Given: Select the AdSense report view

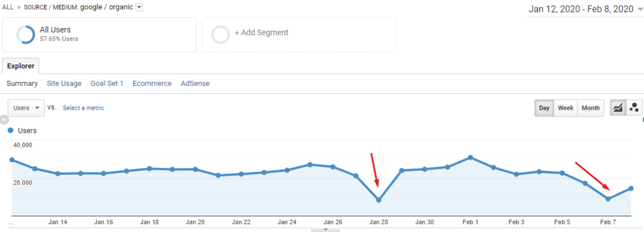Looking at the screenshot, I should click(195, 83).
